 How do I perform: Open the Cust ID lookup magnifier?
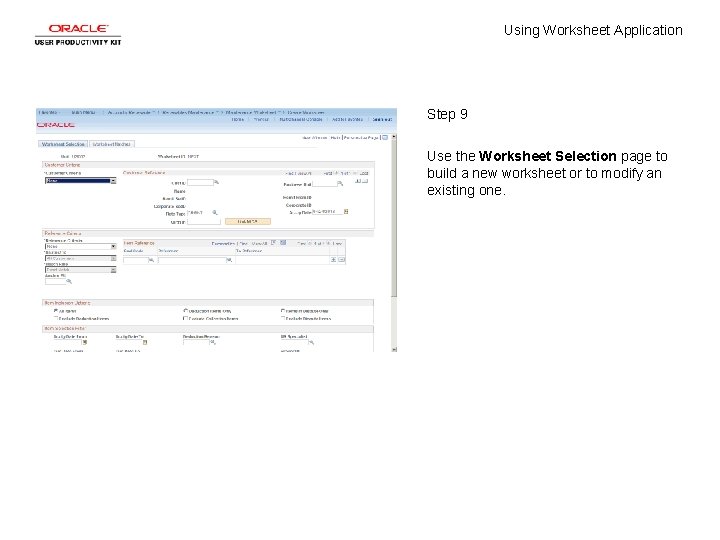(x=216, y=182)
